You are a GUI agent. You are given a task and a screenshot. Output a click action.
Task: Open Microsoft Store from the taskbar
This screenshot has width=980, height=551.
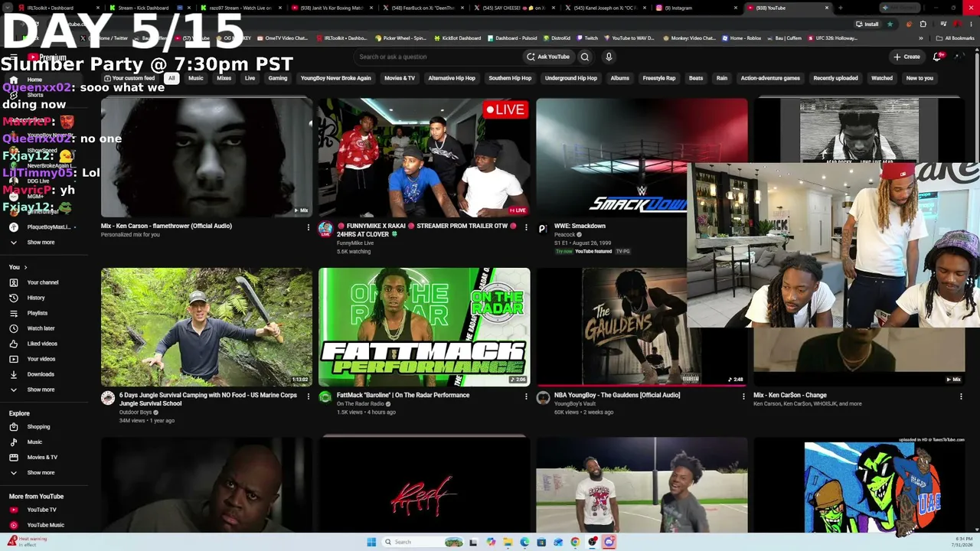[x=541, y=542]
